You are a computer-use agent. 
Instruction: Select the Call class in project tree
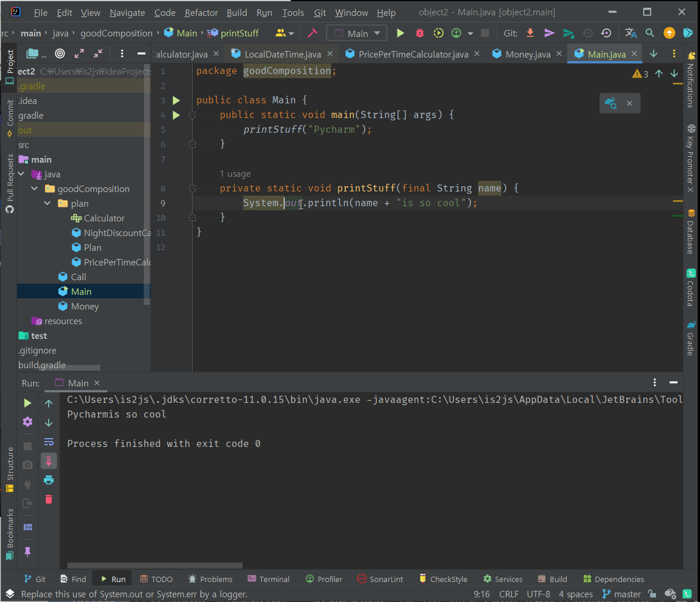pyautogui.click(x=78, y=277)
